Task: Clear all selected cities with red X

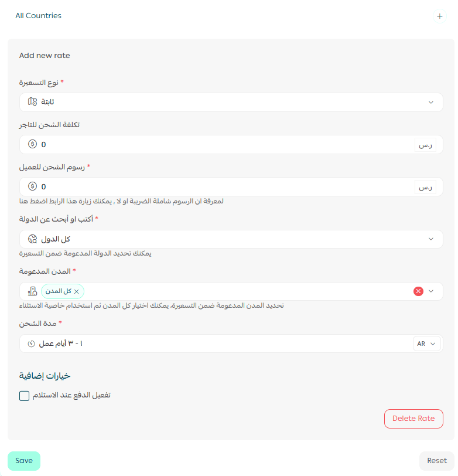Action: pos(418,291)
